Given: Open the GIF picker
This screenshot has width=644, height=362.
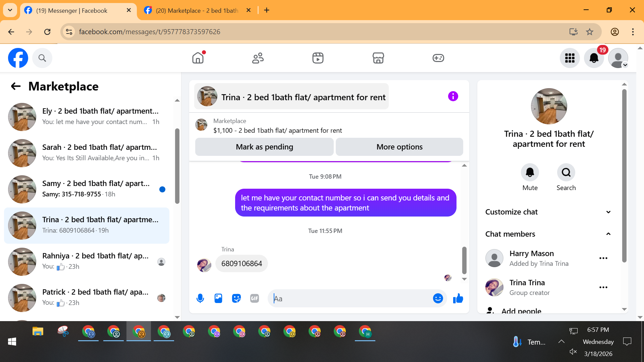Looking at the screenshot, I should point(255,298).
